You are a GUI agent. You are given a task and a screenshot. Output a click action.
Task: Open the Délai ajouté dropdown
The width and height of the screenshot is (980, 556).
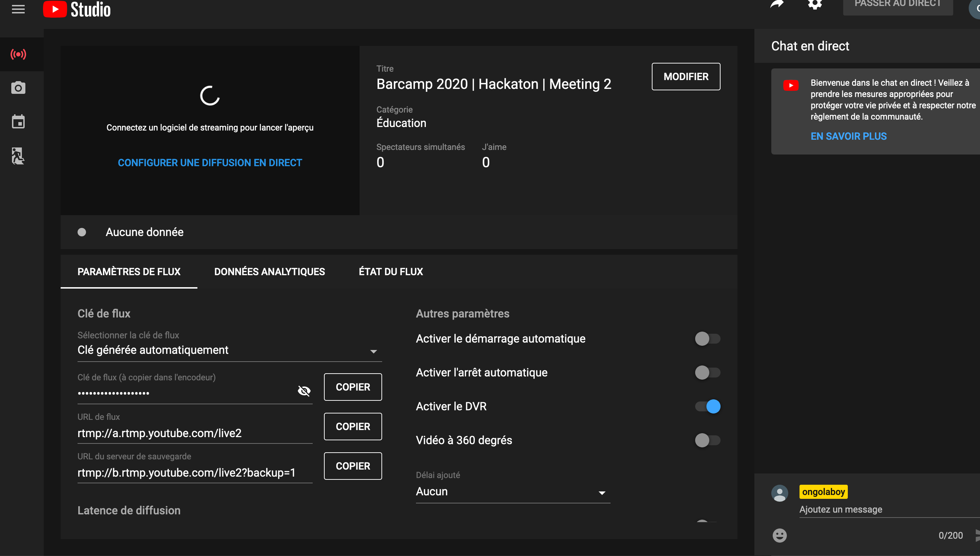pos(513,491)
